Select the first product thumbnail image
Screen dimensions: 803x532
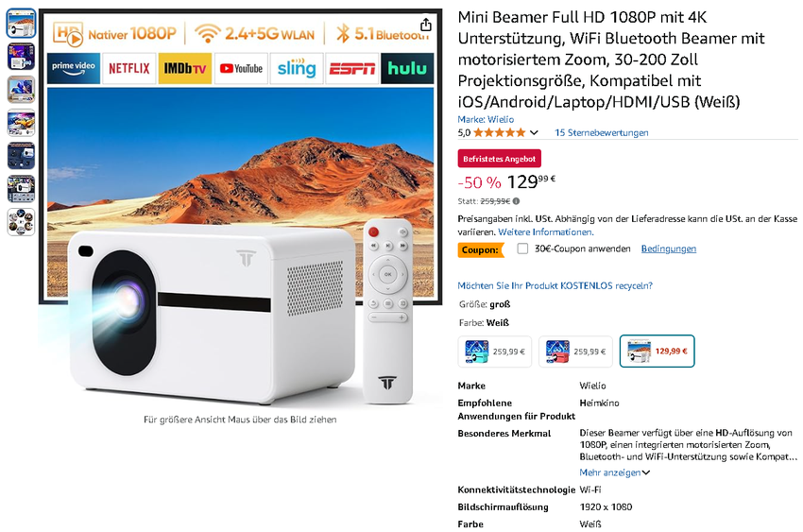pyautogui.click(x=21, y=24)
